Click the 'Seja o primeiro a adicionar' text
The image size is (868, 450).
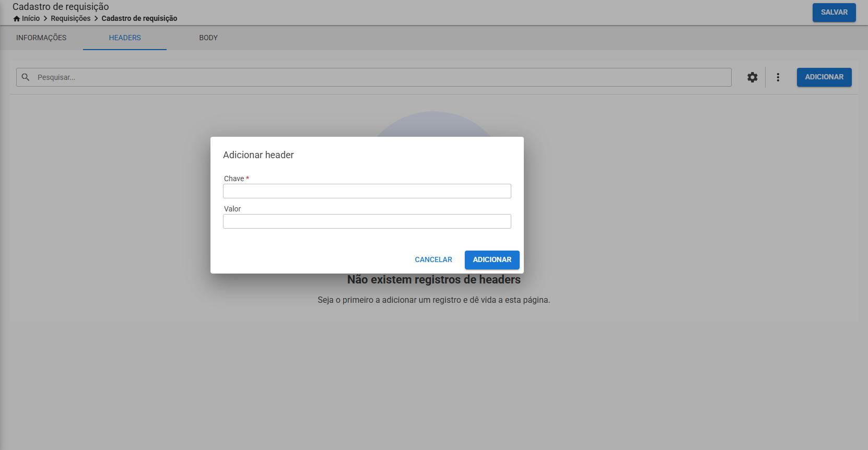coord(434,300)
